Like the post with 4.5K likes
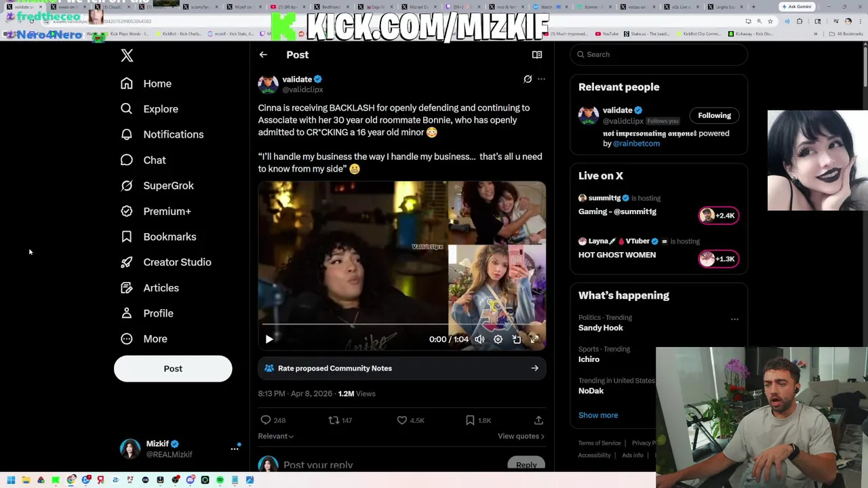 pos(402,420)
